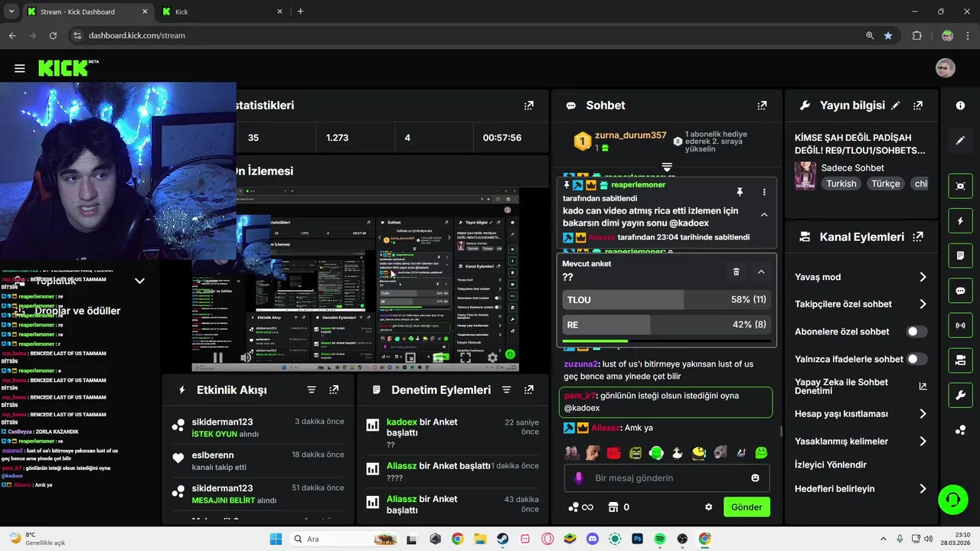
Task: Pause the stream preview player
Action: click(218, 357)
